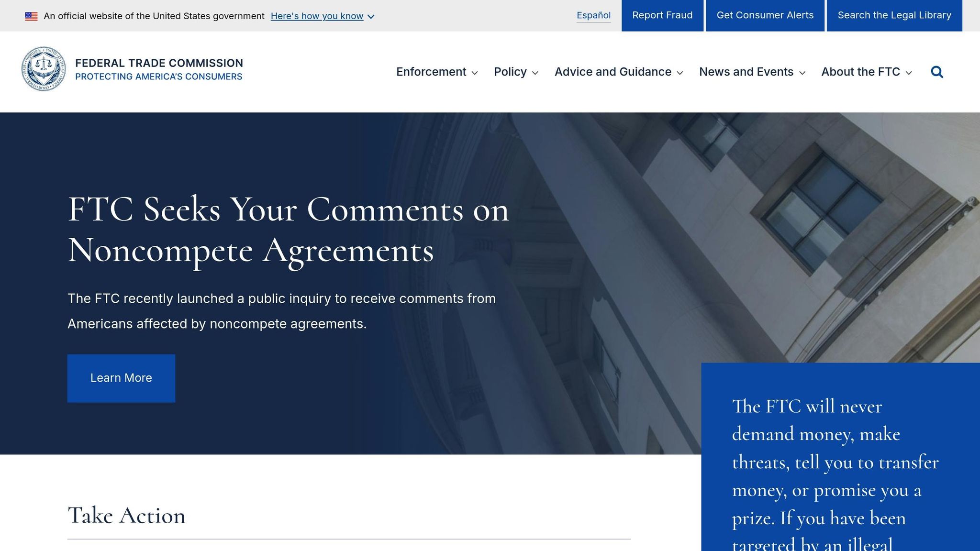Open the site search magnifier icon
The height and width of the screenshot is (551, 980).
tap(937, 72)
